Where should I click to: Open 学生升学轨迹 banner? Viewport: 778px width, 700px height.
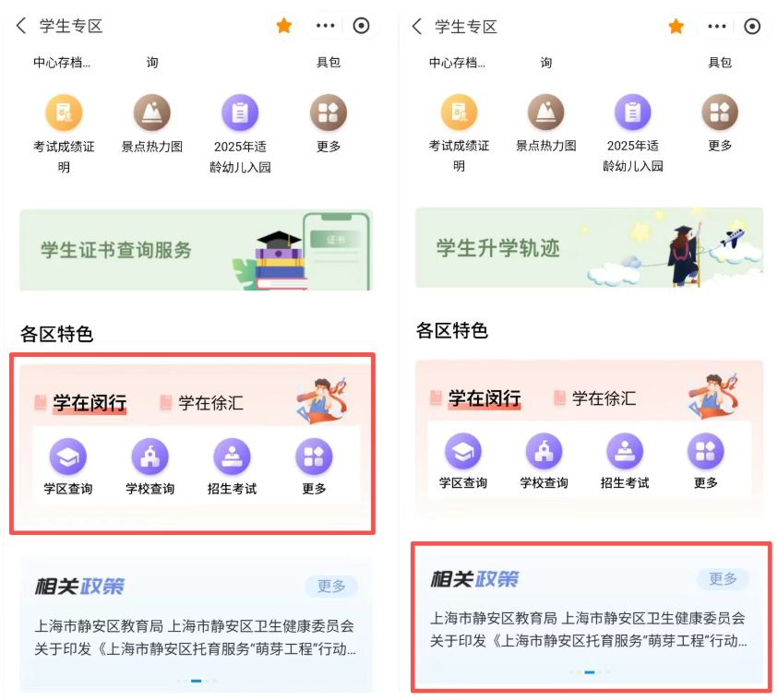[590, 247]
